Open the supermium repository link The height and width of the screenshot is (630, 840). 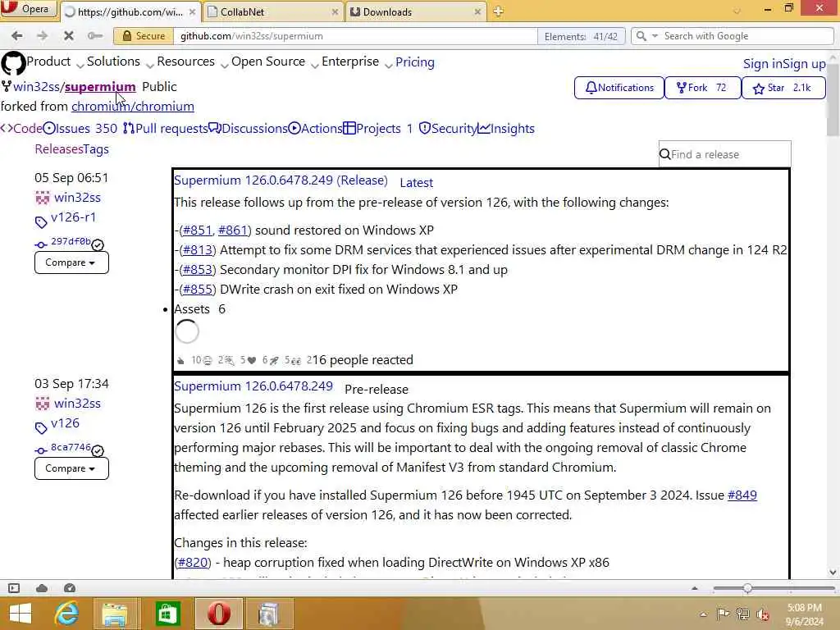tap(100, 87)
